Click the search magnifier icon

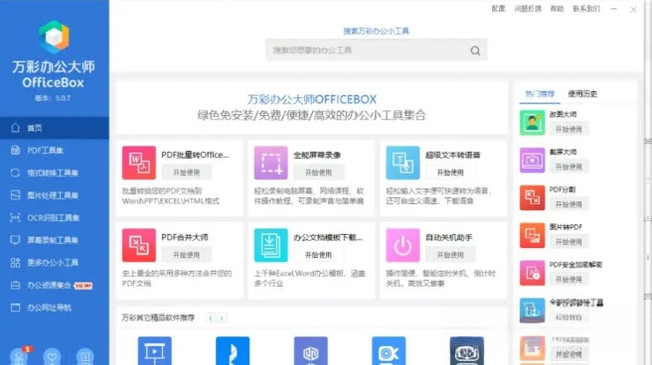(475, 51)
